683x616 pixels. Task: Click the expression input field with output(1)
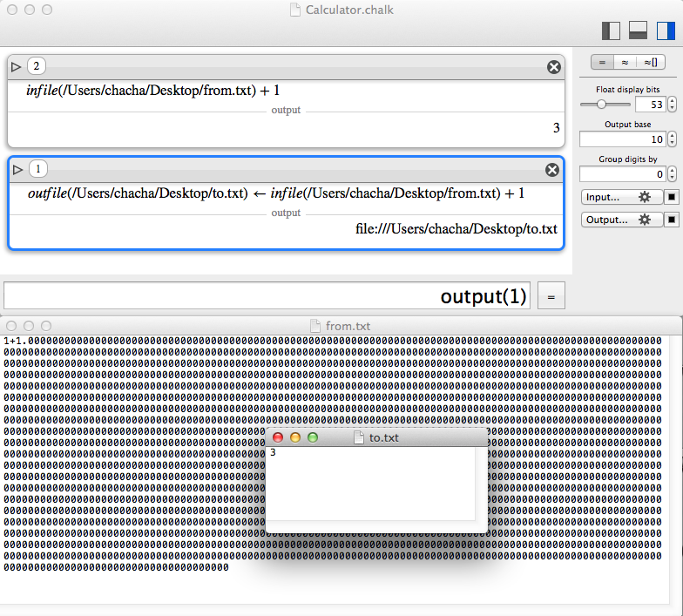click(x=267, y=296)
